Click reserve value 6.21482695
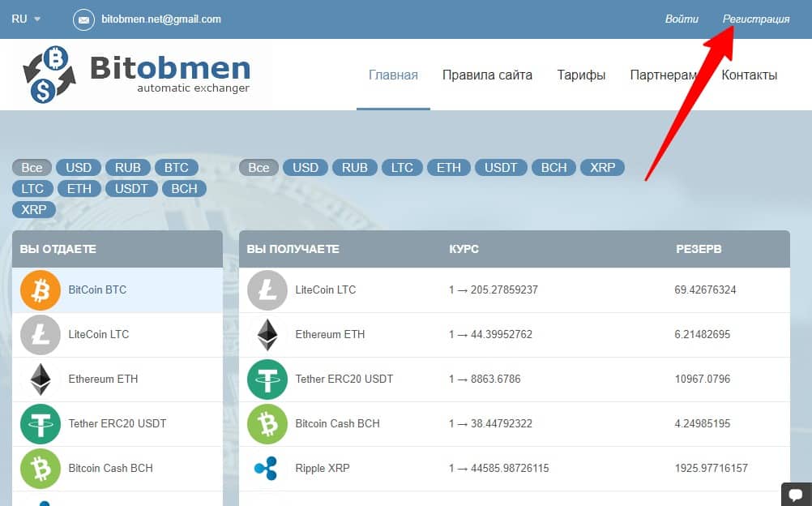 click(x=703, y=334)
